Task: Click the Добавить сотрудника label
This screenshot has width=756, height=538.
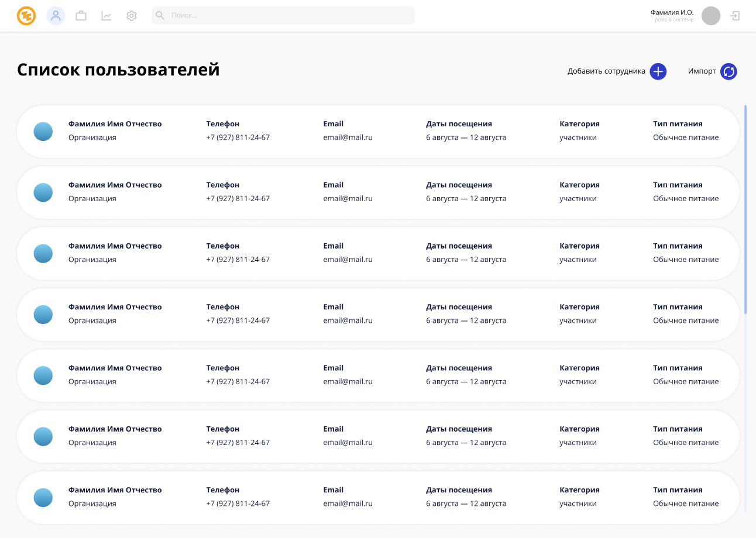Action: (x=606, y=71)
